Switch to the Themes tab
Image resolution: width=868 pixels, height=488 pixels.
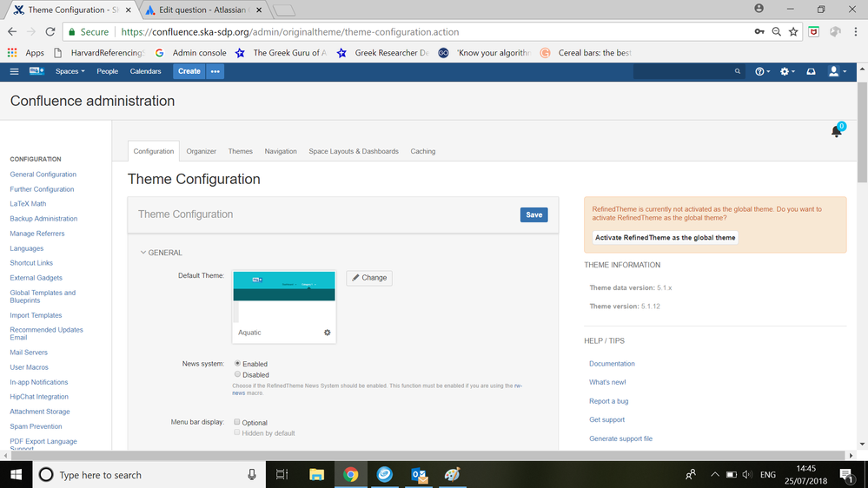(241, 151)
